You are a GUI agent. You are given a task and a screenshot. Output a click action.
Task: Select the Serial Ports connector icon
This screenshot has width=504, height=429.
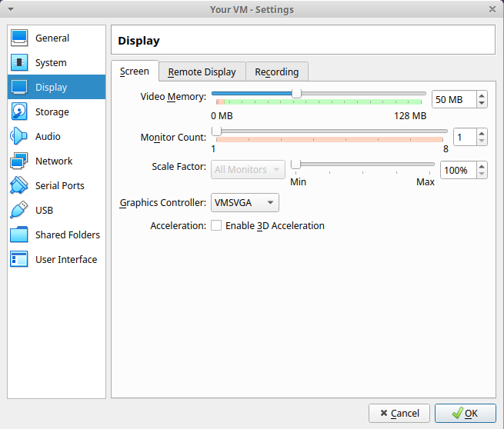19,185
